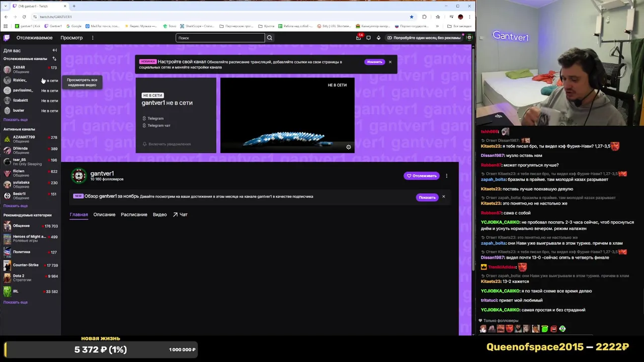Open buster followed channel
The width and height of the screenshot is (644, 362).
point(30,111)
